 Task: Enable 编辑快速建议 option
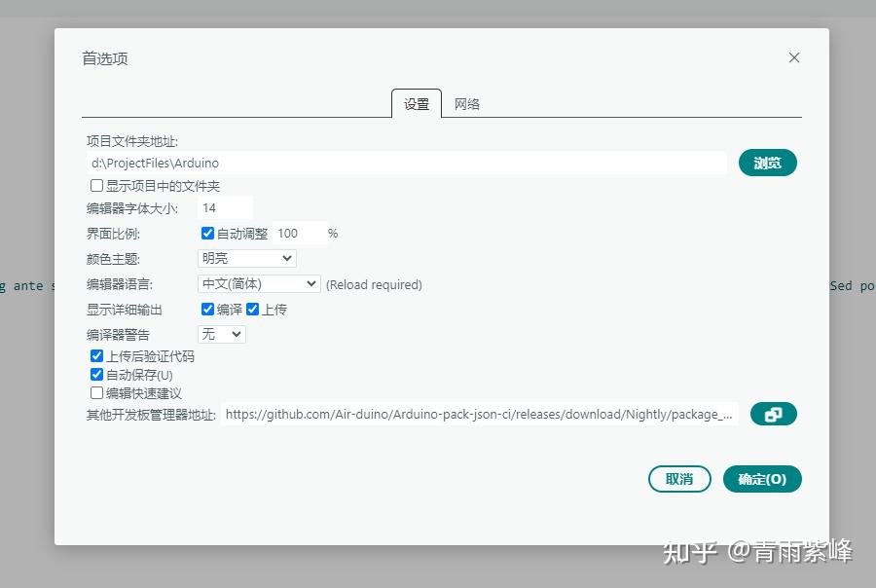(x=96, y=392)
